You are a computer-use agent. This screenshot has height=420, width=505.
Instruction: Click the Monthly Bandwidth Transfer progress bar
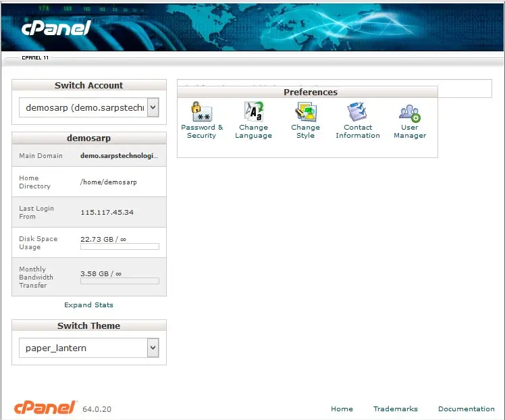point(119,281)
